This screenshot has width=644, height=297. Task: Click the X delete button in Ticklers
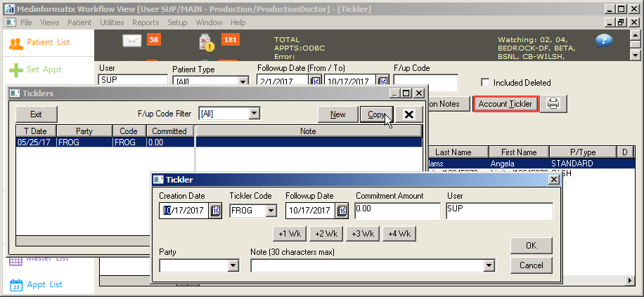click(x=408, y=114)
